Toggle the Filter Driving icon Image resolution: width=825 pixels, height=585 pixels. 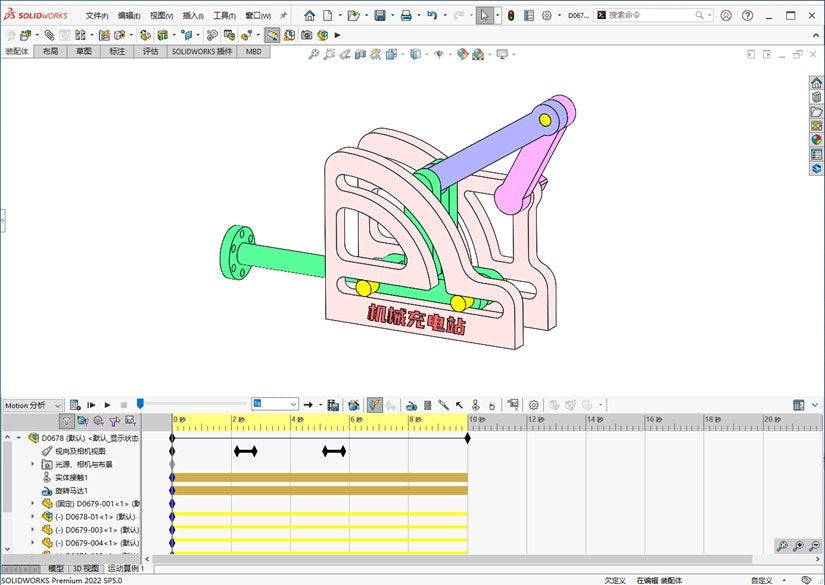point(98,421)
